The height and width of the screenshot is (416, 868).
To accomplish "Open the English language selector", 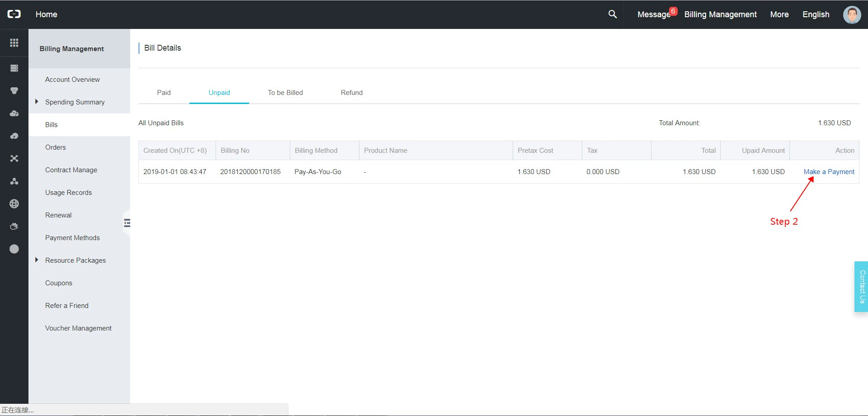I will tap(816, 14).
